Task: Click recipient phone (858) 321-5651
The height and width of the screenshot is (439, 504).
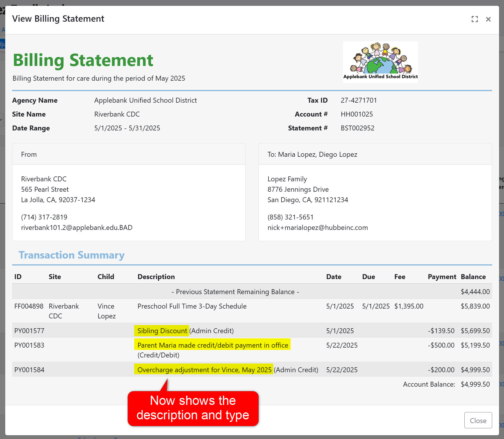Action: pos(290,217)
